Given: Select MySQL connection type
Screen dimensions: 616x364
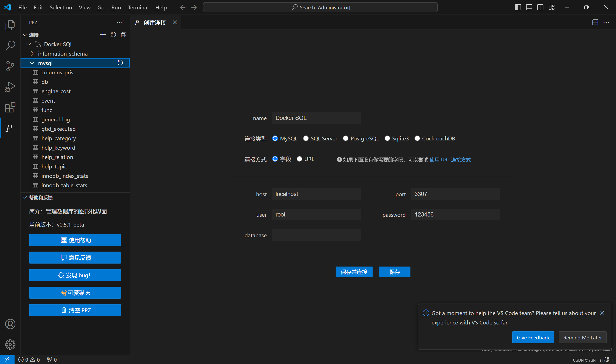Looking at the screenshot, I should click(x=275, y=138).
